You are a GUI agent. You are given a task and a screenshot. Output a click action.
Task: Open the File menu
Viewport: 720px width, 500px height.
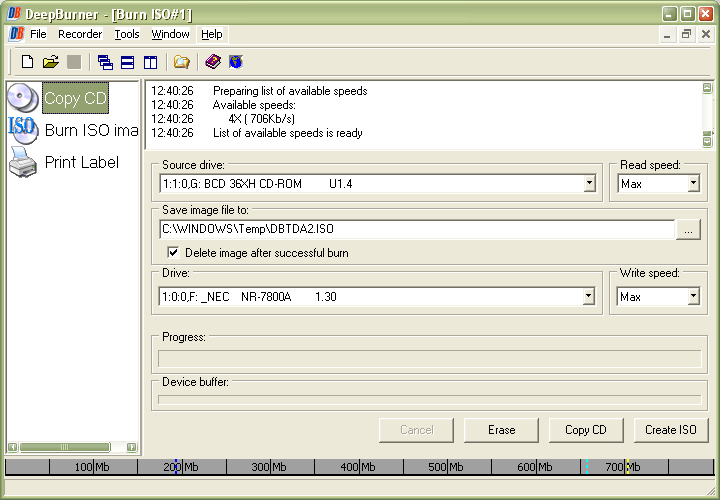point(38,34)
